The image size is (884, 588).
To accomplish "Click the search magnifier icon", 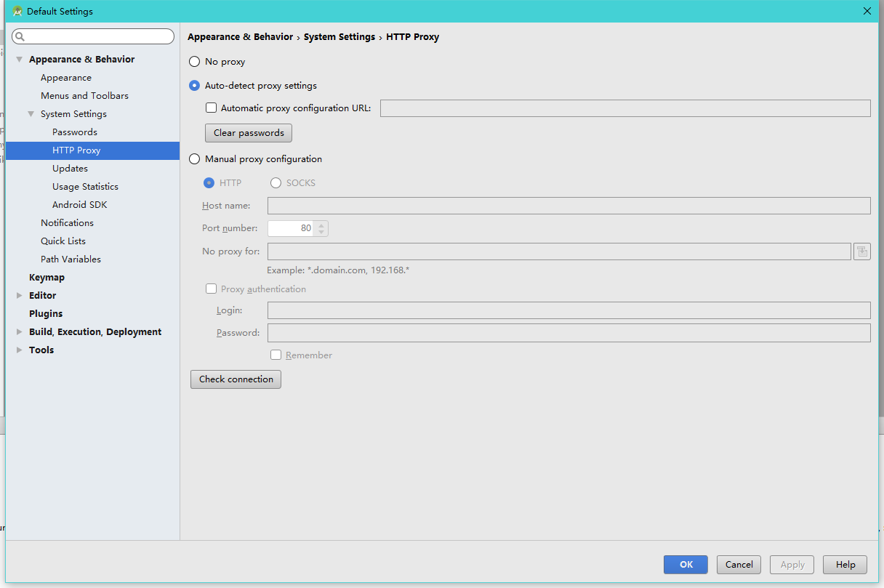I will pyautogui.click(x=20, y=36).
